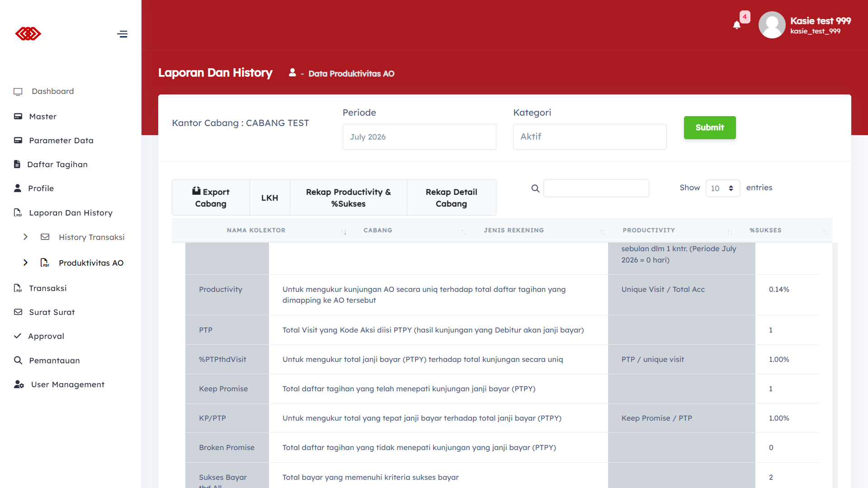Image resolution: width=868 pixels, height=488 pixels.
Task: Click the user avatar picture
Action: 772,25
